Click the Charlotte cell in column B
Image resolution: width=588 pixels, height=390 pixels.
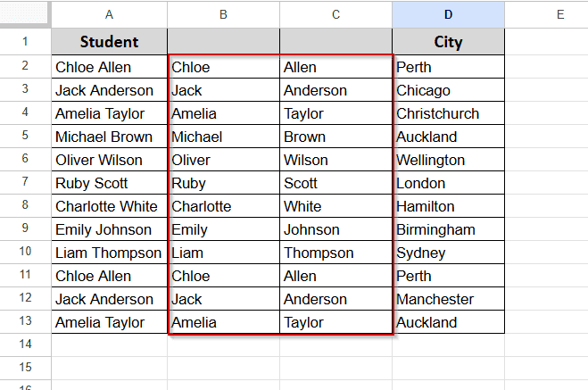coord(223,206)
